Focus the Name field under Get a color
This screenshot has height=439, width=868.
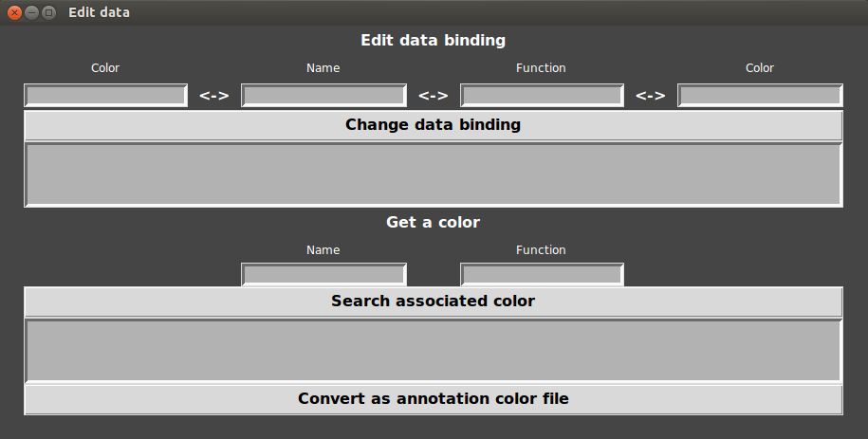coord(323,275)
